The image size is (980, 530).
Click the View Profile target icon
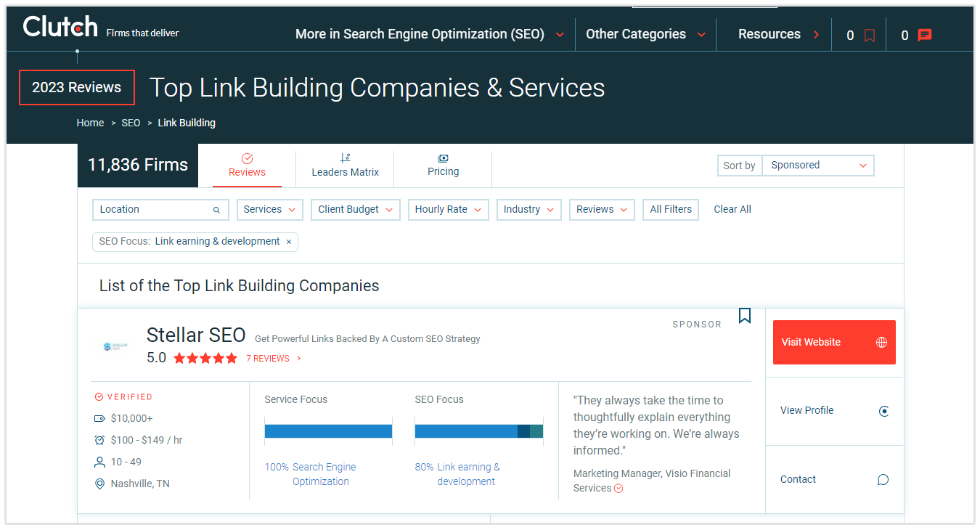(883, 411)
